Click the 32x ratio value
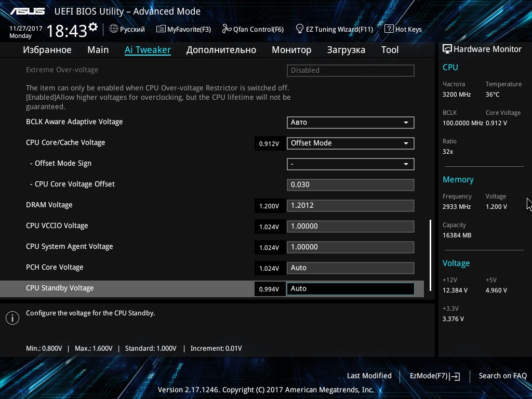Image resolution: width=532 pixels, height=399 pixels. [448, 151]
